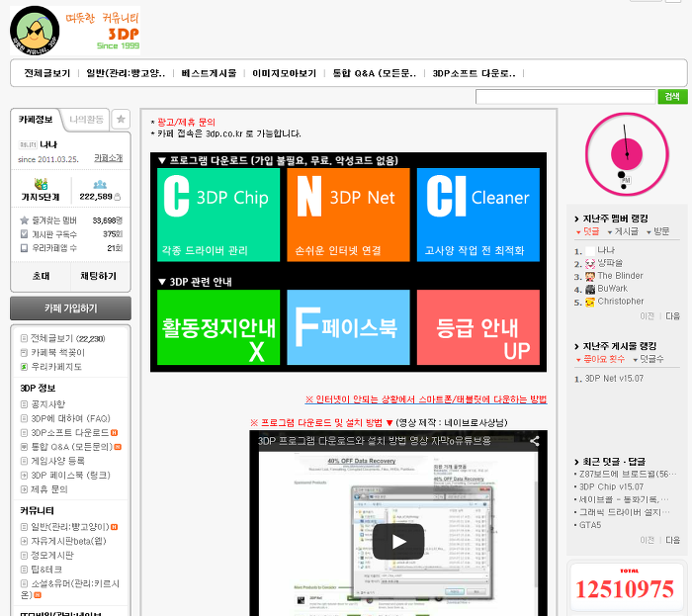Open the 제휴 문의 sidebar item
Screen dimensions: 692x616
(49, 488)
